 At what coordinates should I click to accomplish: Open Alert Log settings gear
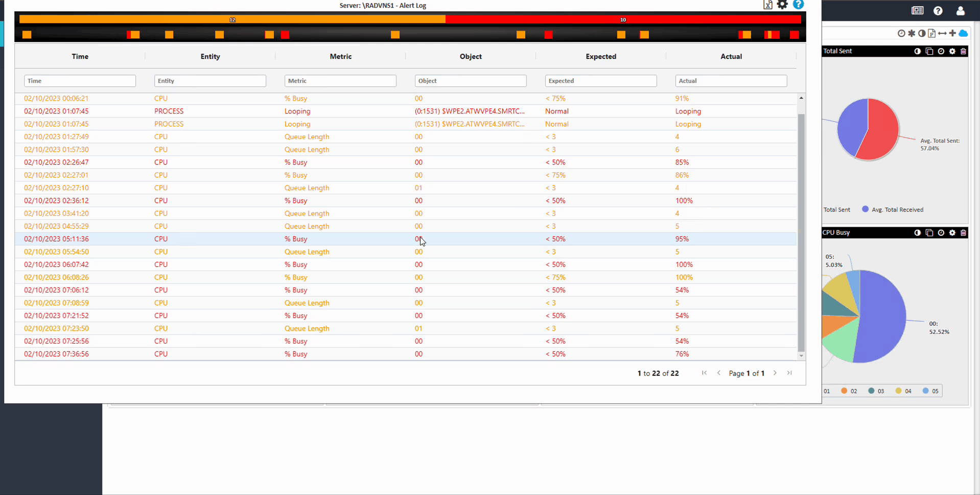click(782, 5)
